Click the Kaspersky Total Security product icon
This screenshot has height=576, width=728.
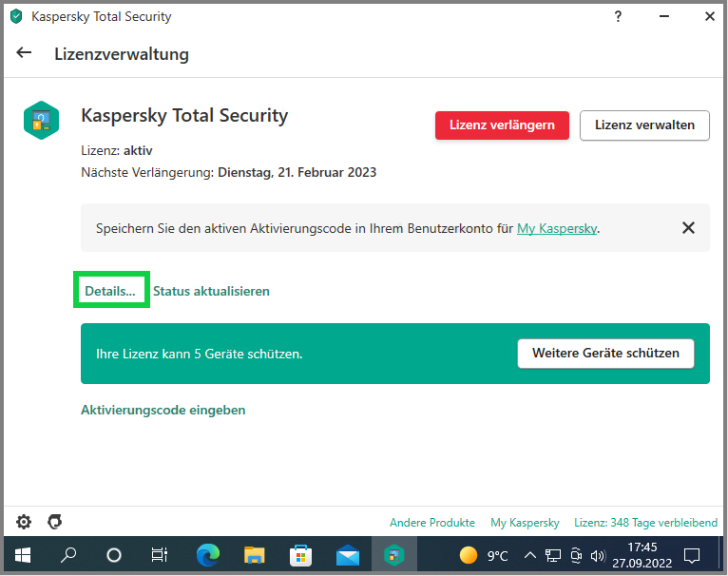[x=41, y=121]
